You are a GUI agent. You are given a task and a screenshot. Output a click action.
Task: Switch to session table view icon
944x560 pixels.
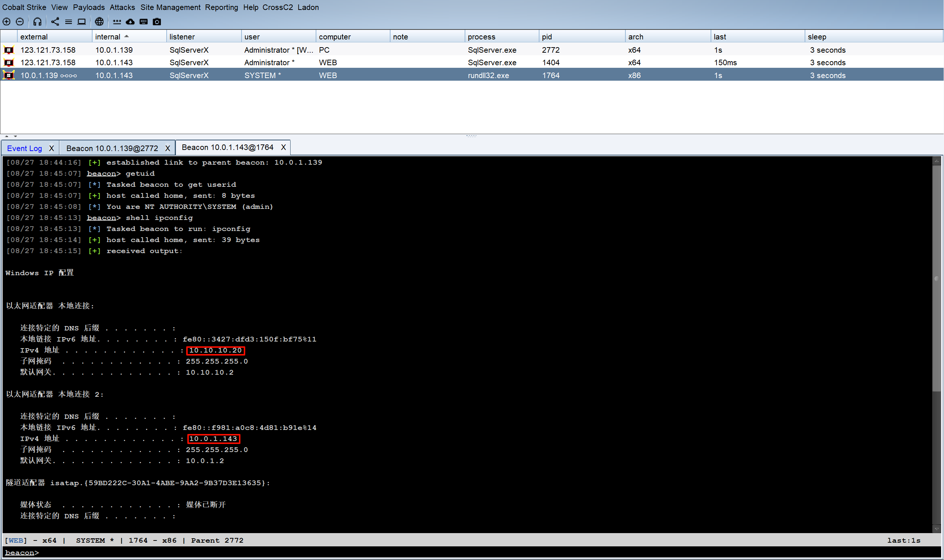pyautogui.click(x=68, y=22)
